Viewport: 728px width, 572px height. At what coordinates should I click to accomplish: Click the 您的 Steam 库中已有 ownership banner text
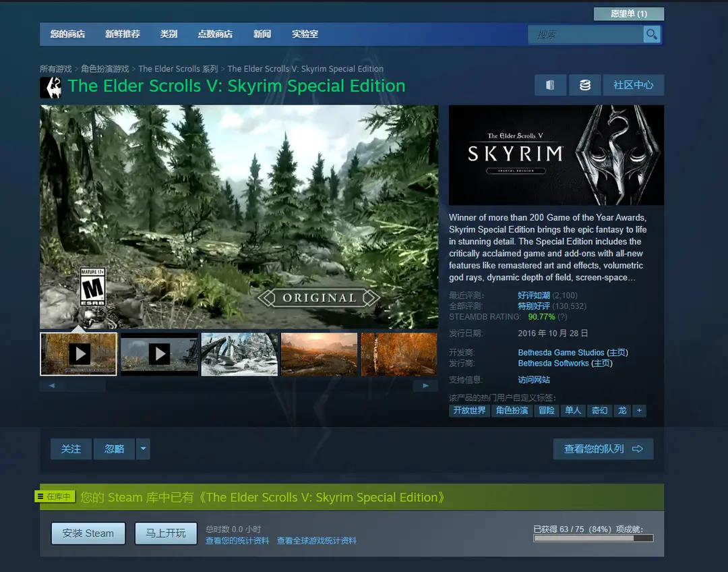(262, 498)
